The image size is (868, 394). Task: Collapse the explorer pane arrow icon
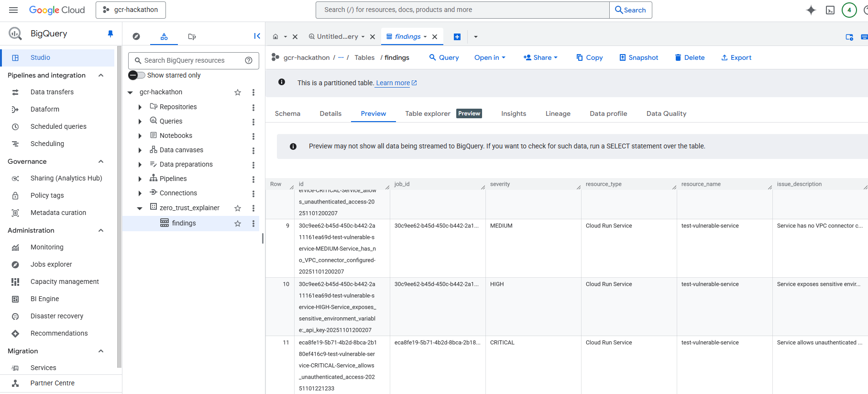pos(257,36)
